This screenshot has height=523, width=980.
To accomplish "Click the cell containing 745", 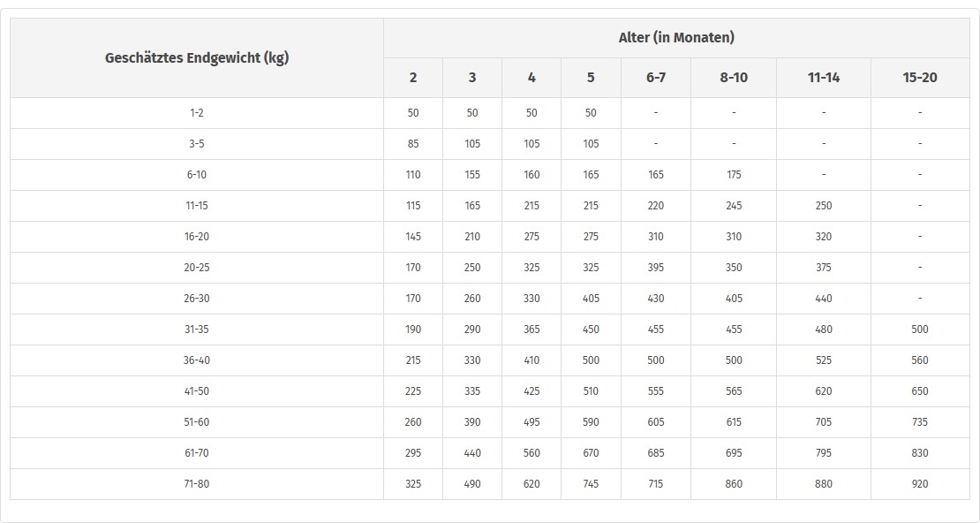I will coord(591,484).
